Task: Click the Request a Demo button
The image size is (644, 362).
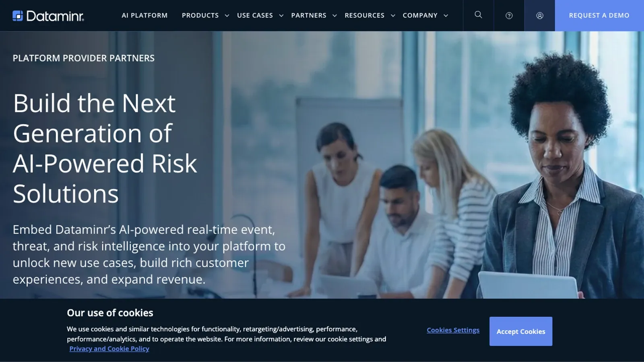Action: (x=599, y=15)
